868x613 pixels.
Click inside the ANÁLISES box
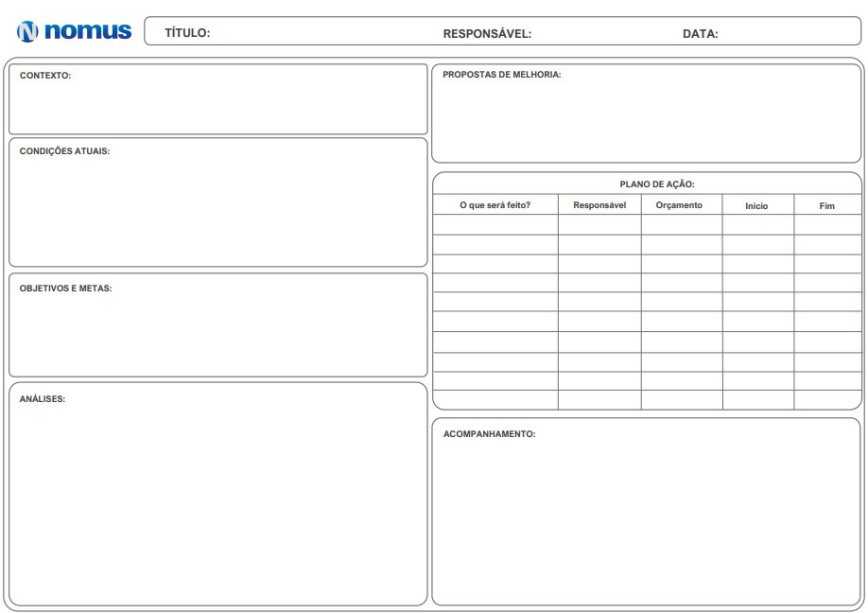[218, 494]
